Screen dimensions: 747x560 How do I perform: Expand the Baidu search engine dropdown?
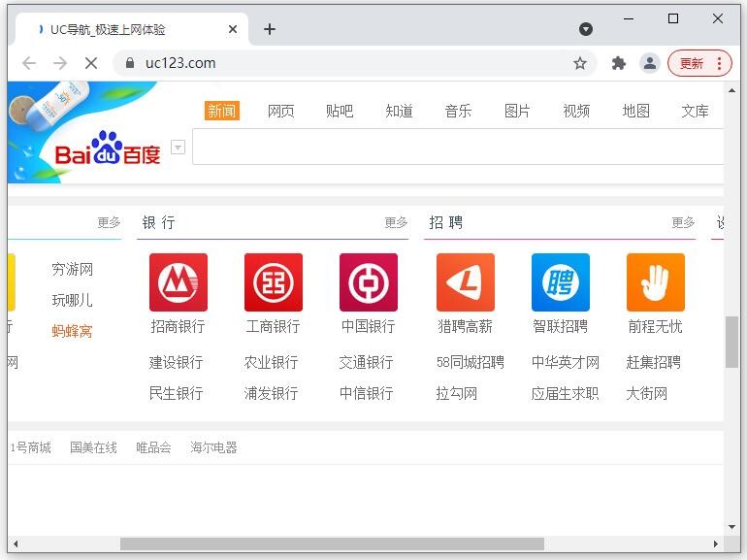[178, 148]
